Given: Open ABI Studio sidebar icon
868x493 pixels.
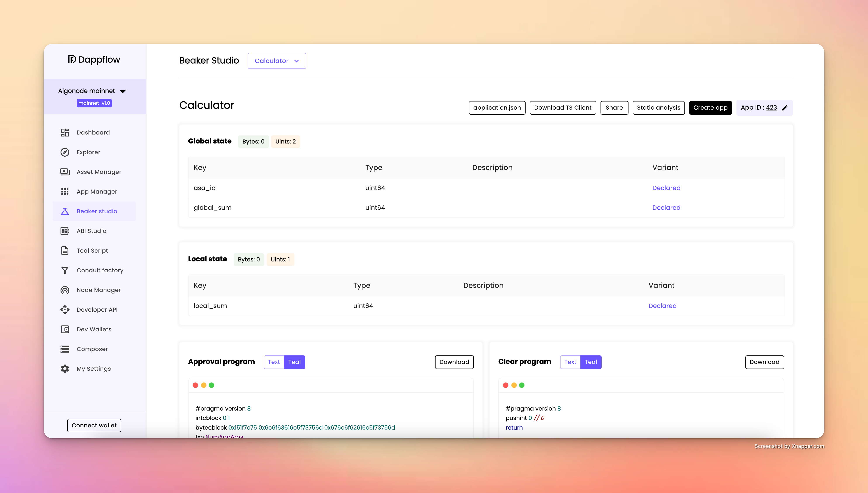Looking at the screenshot, I should click(65, 231).
